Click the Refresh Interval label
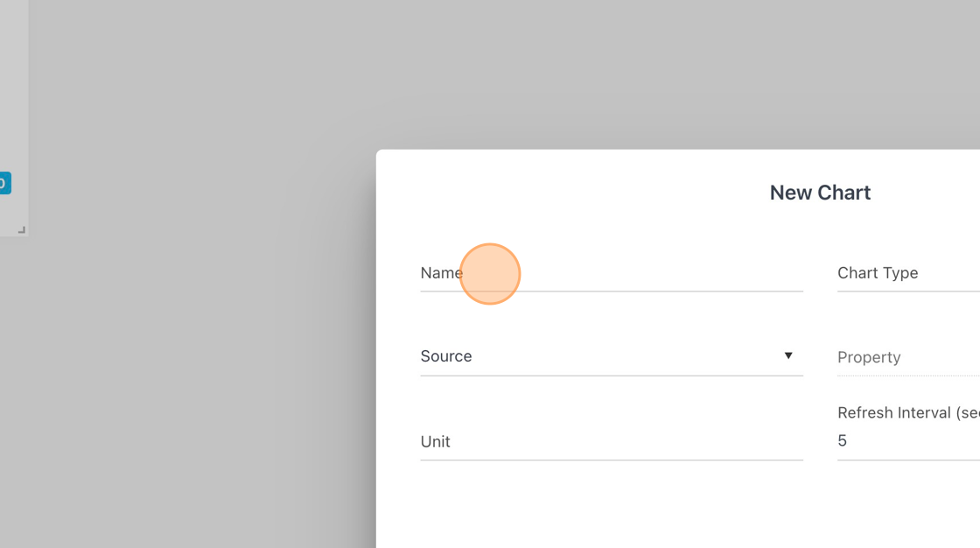Image resolution: width=980 pixels, height=548 pixels. pyautogui.click(x=908, y=413)
